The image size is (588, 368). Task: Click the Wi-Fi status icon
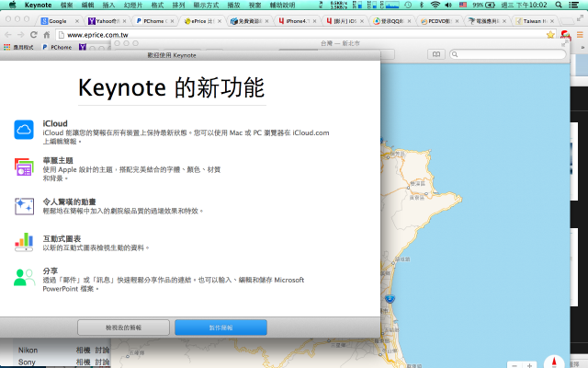tap(435, 5)
